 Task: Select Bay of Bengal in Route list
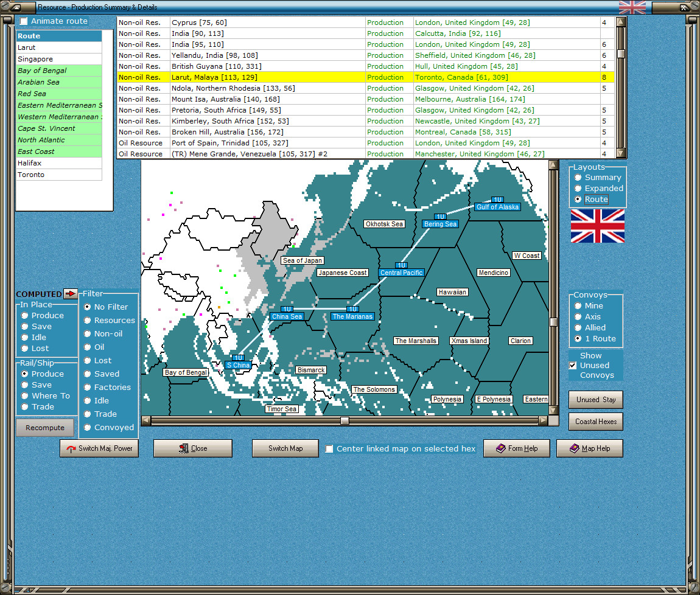pyautogui.click(x=59, y=71)
